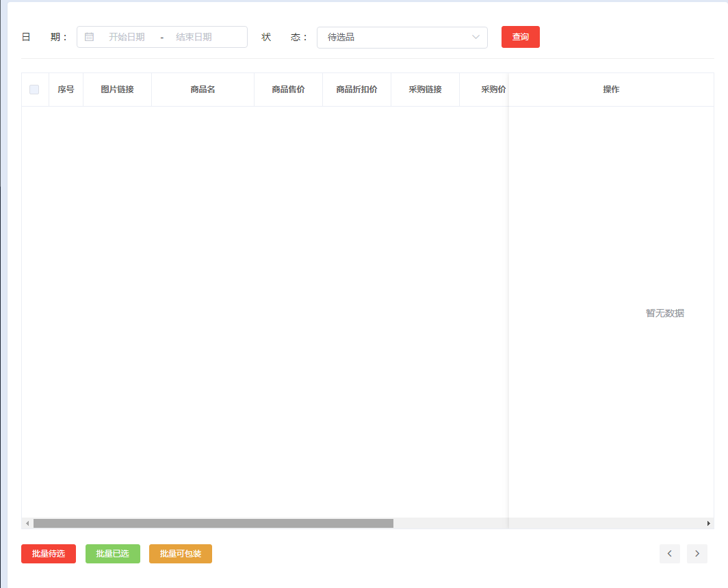Click the gray horizontal scrollbar thumb
The width and height of the screenshot is (728, 588).
[213, 524]
